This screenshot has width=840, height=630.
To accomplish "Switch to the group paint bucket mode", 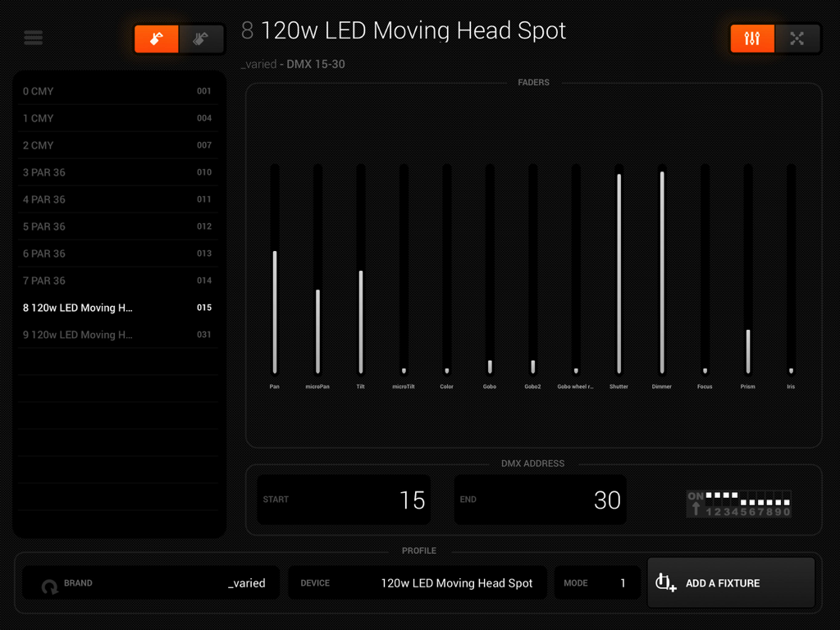I will pos(202,38).
